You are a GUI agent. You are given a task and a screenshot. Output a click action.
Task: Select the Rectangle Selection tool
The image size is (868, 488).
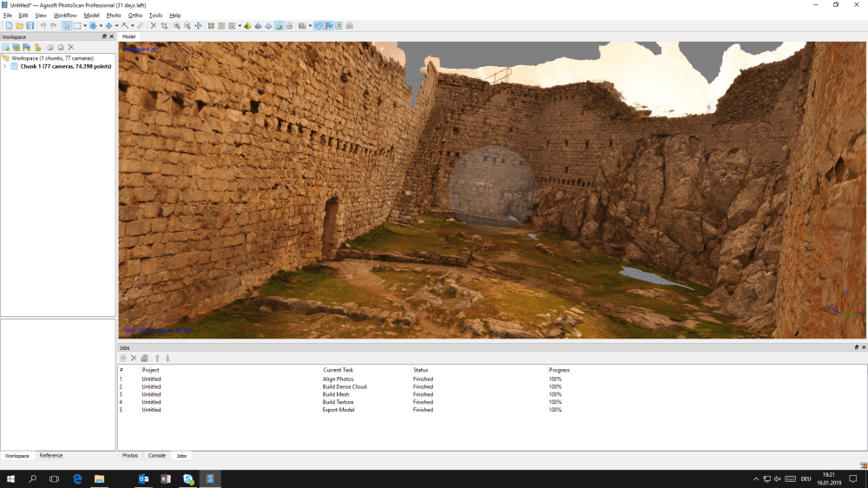point(77,26)
